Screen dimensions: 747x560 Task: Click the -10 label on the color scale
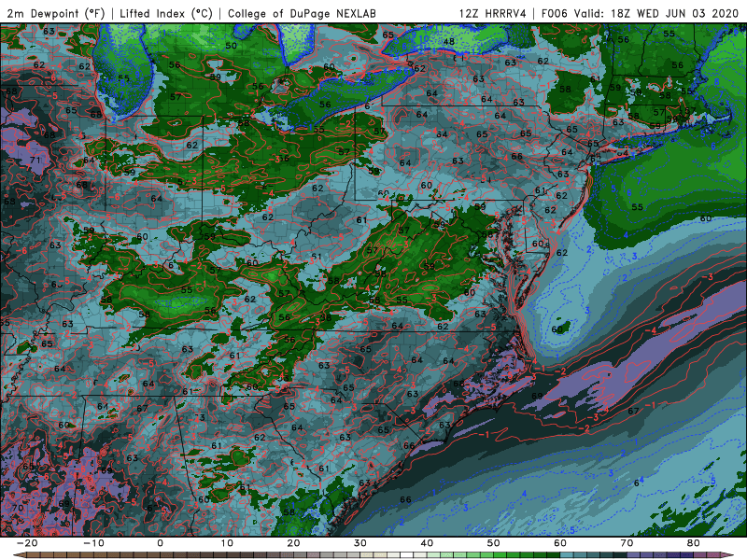(93, 543)
